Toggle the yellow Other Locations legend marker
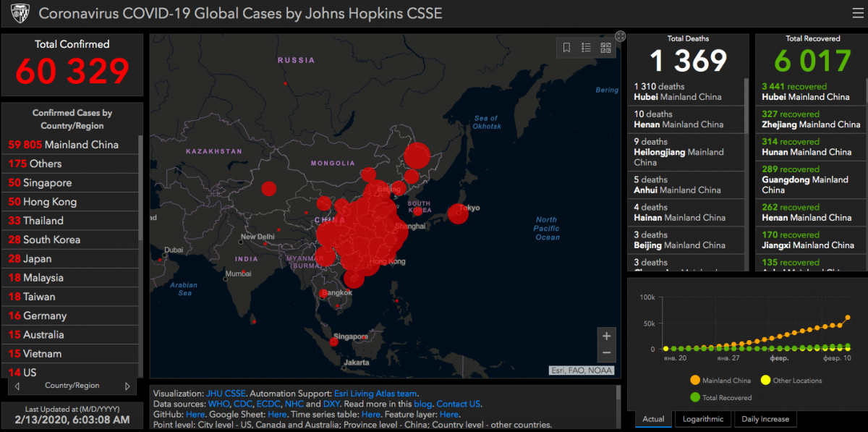This screenshot has height=432, width=868. coord(766,381)
